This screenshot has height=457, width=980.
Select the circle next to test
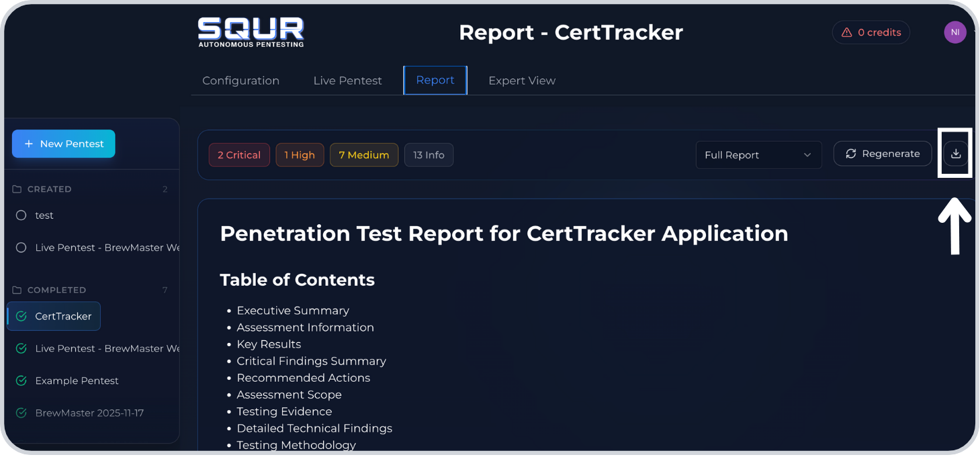click(21, 215)
